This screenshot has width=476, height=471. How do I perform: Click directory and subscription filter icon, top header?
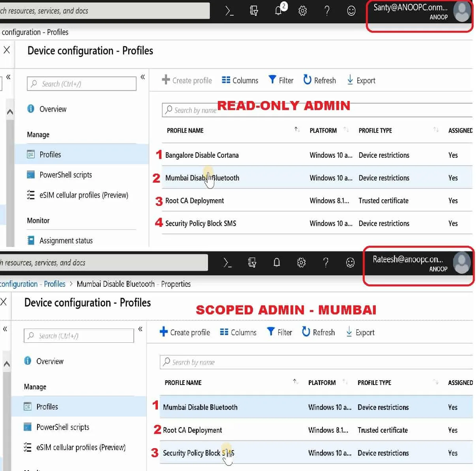click(x=254, y=11)
